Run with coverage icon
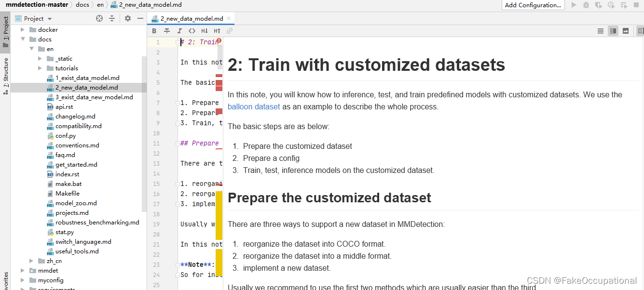 tap(599, 5)
